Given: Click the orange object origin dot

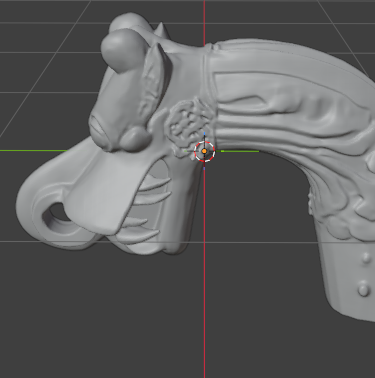Looking at the screenshot, I should pyautogui.click(x=204, y=151).
